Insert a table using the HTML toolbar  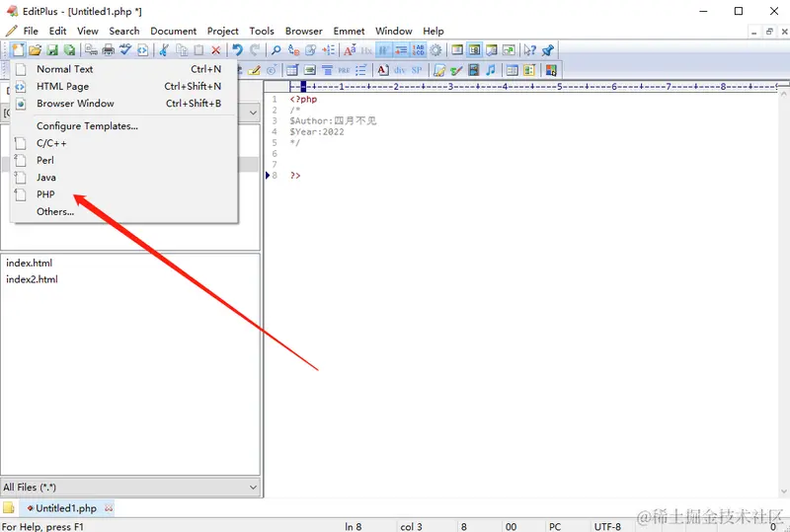[292, 70]
